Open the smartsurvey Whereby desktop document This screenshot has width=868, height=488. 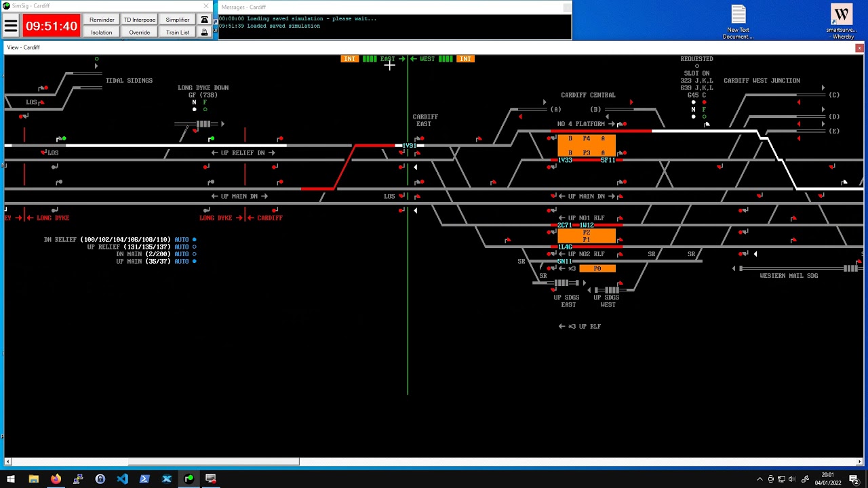tap(842, 22)
